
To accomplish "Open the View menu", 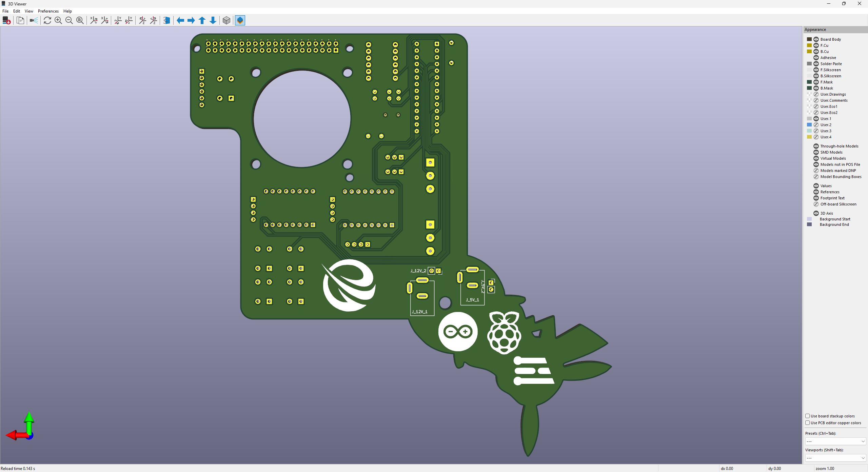I will click(x=29, y=11).
